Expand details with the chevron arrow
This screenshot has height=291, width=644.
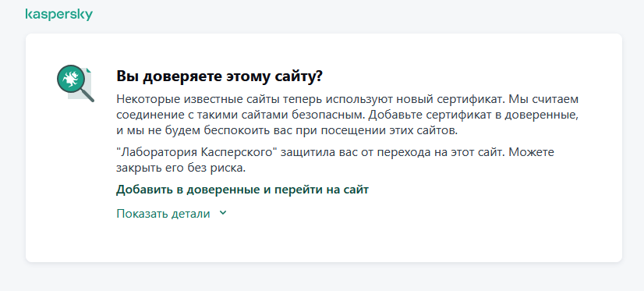pyautogui.click(x=223, y=213)
